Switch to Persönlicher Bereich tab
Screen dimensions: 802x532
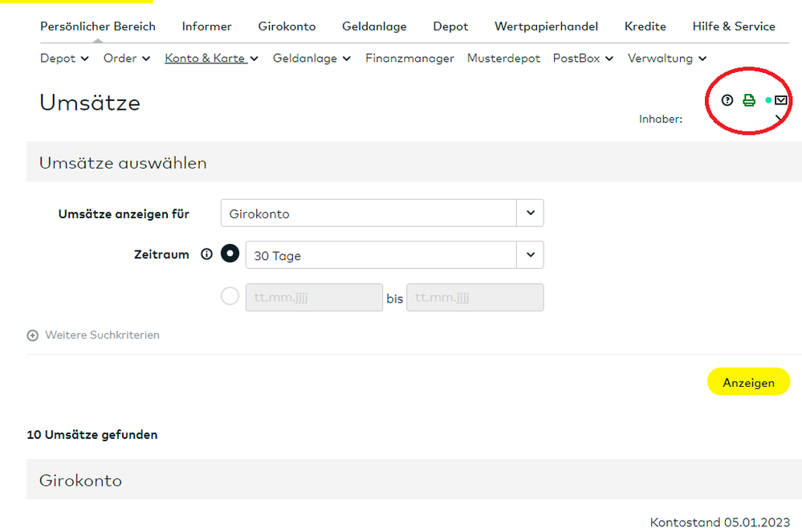pos(98,26)
